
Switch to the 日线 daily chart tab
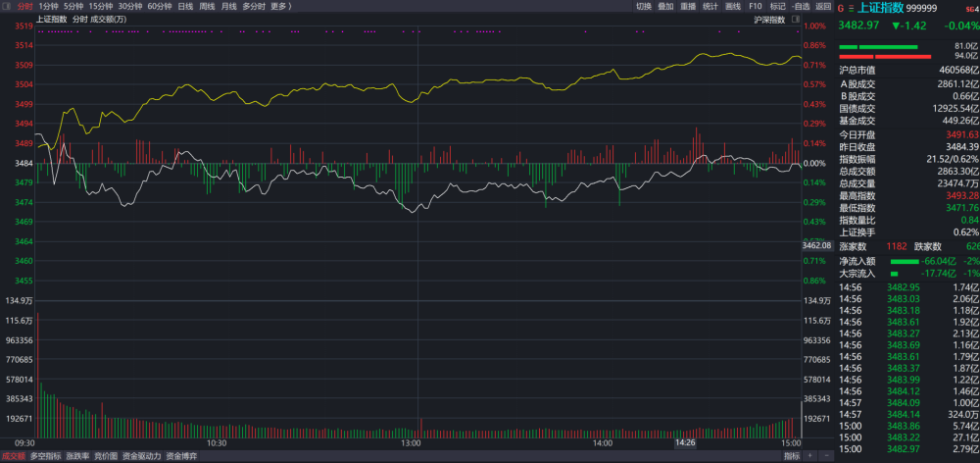[185, 6]
